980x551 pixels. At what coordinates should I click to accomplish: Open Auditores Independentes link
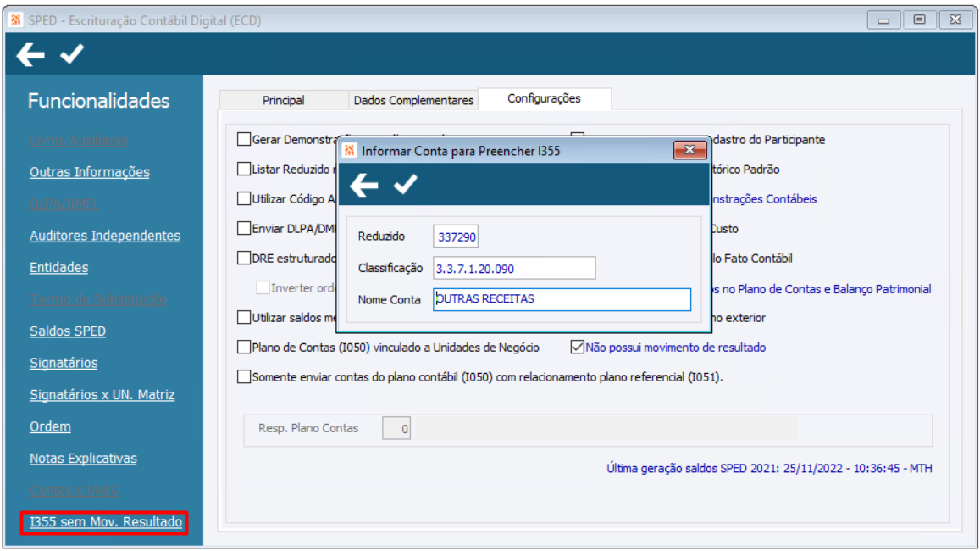coord(105,236)
